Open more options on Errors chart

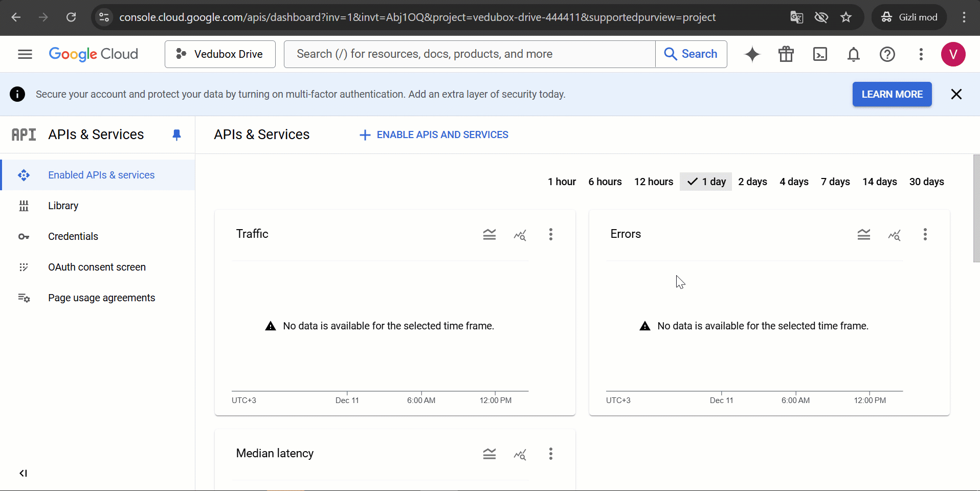(925, 235)
